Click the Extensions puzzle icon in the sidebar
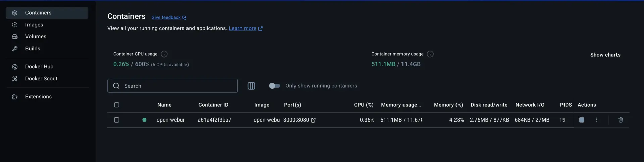644x162 pixels. (15, 97)
